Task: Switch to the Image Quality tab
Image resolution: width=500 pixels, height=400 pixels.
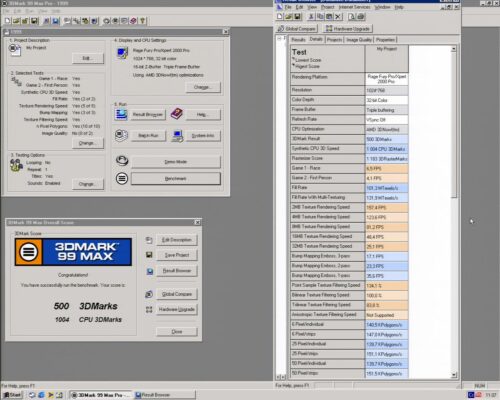Action: pyautogui.click(x=359, y=40)
